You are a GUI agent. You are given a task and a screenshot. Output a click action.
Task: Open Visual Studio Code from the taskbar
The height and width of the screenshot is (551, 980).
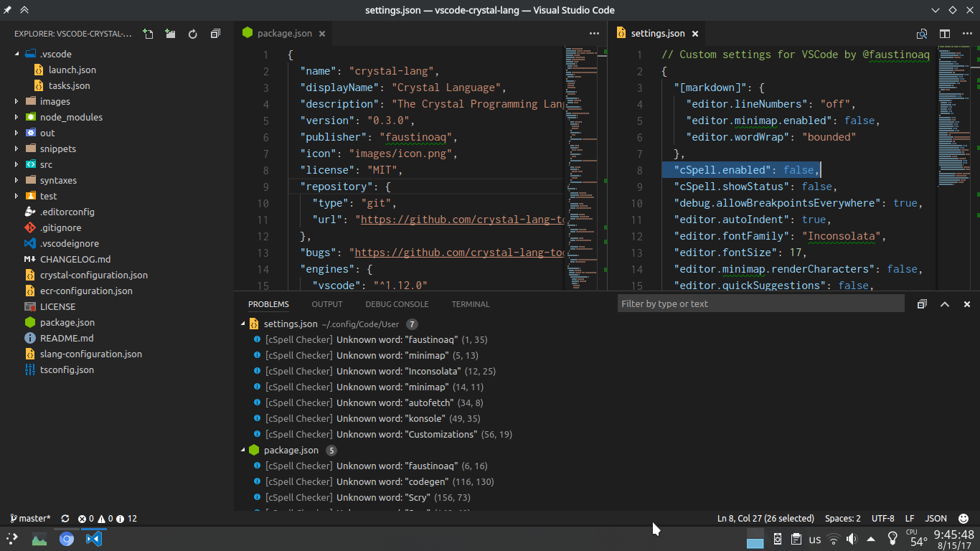[94, 539]
